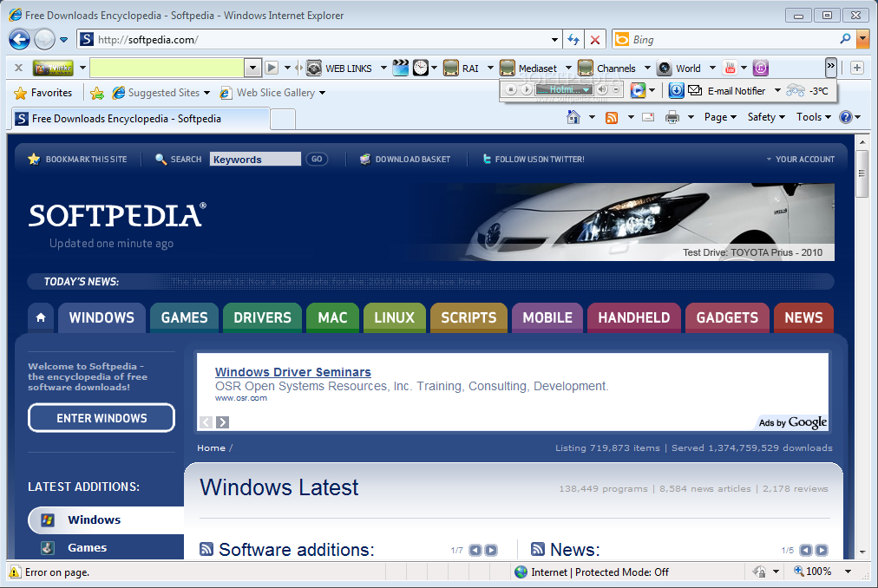Screen dimensions: 878x588
Task: Close the TVinks toolbar with its X
Action: 18,68
